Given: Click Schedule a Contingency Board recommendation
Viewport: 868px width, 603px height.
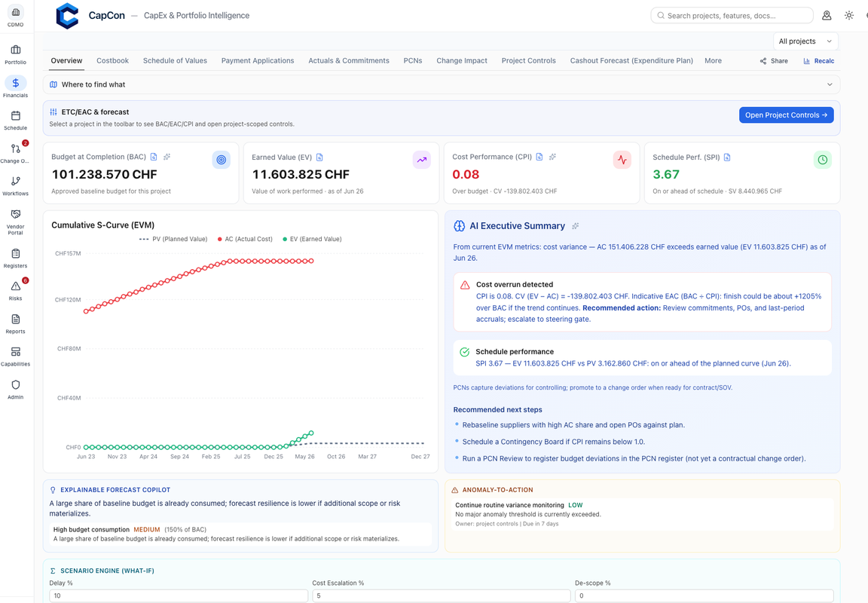Looking at the screenshot, I should coord(554,442).
